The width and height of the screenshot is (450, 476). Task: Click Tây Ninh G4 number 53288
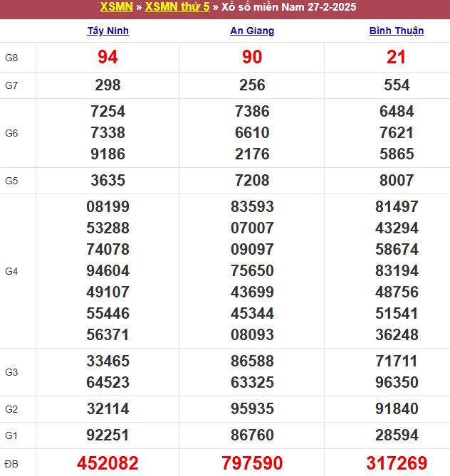pyautogui.click(x=108, y=228)
